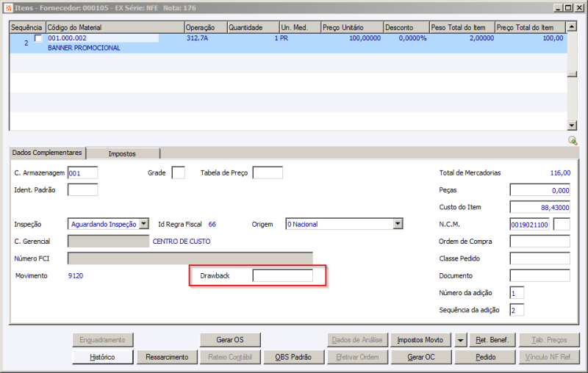Viewport: 588px width, 373px height.
Task: Switch to the Impostos tab
Action: click(122, 153)
